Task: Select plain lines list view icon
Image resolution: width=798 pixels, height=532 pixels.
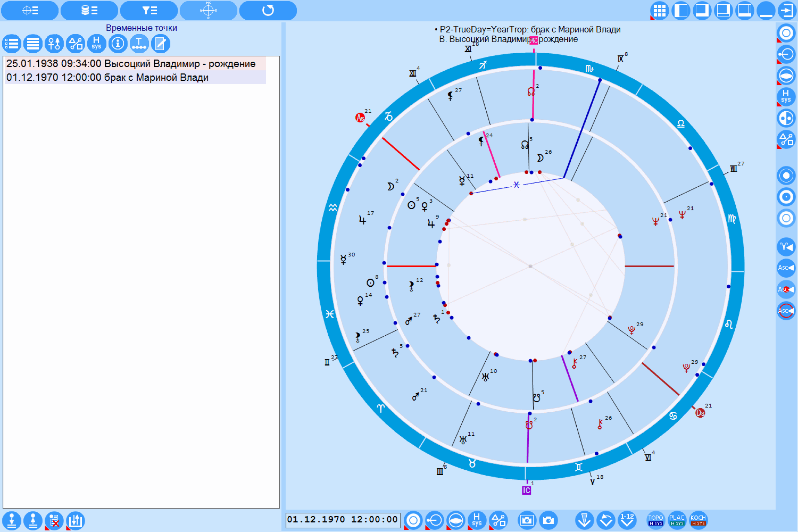Action: point(33,44)
